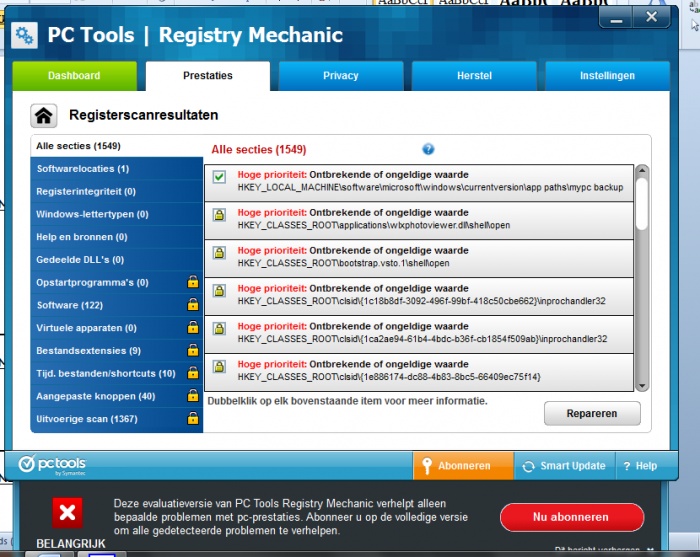Click the lock icon next to Opstartprogramma's

point(192,282)
